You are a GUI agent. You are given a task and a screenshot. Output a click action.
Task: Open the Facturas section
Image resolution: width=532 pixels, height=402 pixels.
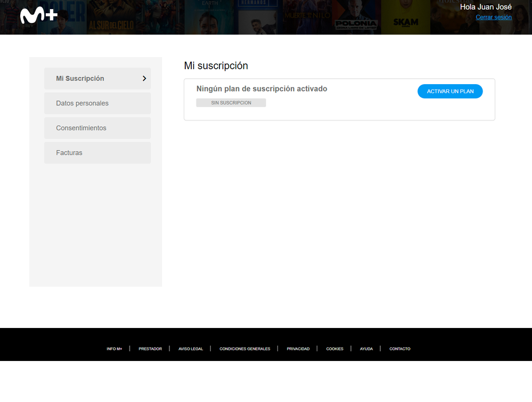coord(97,153)
